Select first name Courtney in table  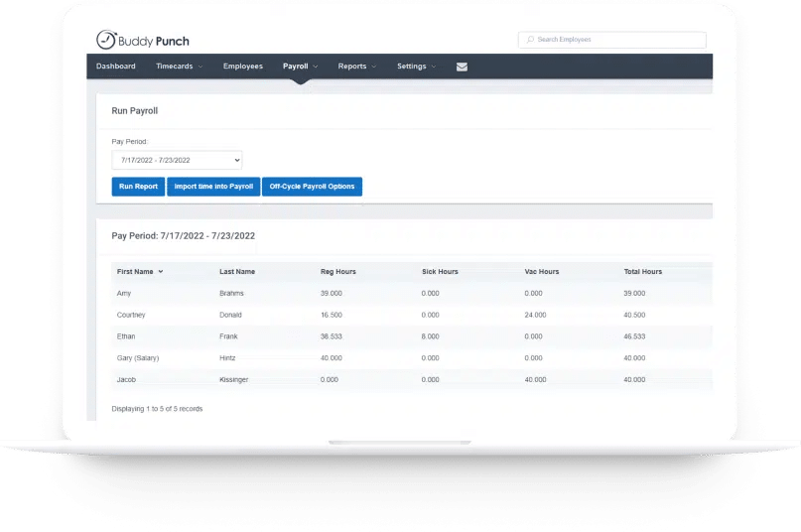131,315
